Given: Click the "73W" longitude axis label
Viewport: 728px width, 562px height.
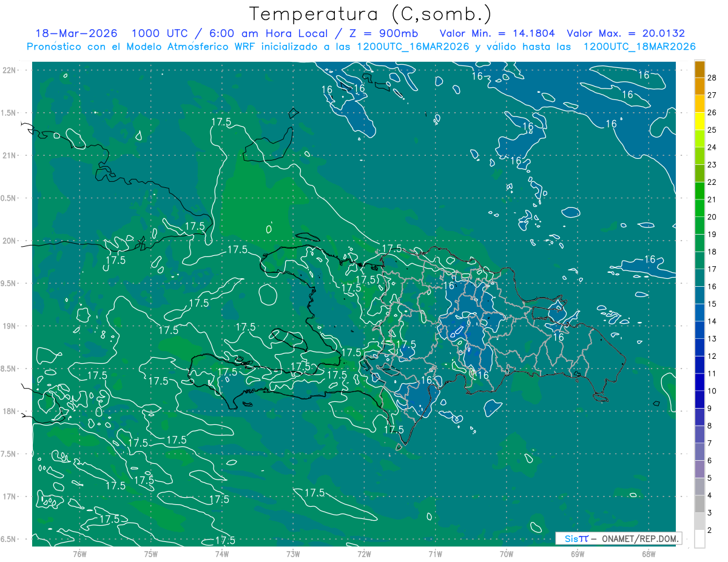Looking at the screenshot, I should (x=293, y=554).
